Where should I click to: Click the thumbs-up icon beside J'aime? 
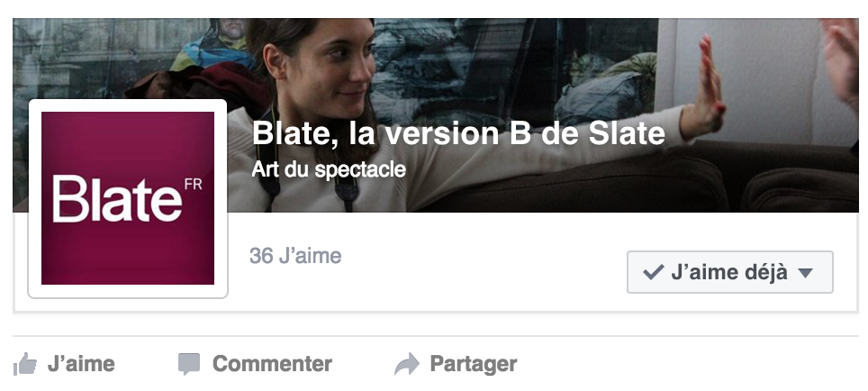pyautogui.click(x=25, y=364)
